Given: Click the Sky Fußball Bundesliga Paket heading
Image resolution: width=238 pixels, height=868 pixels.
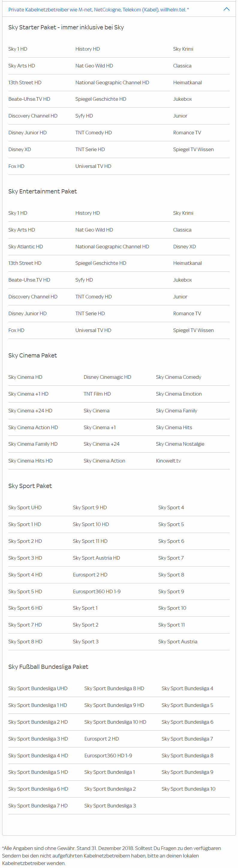Looking at the screenshot, I should click(48, 666).
